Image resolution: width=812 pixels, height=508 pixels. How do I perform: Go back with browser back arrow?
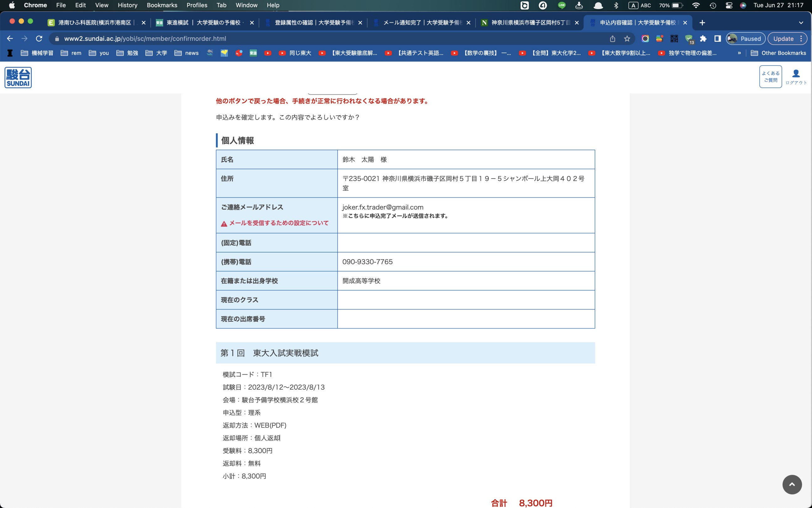pyautogui.click(x=10, y=39)
